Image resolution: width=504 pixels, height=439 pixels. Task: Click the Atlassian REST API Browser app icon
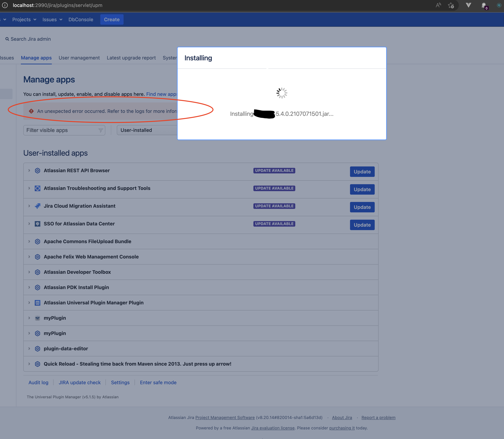37,170
